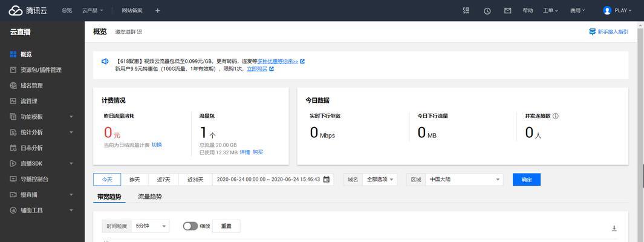Click the 直播SDK play icon
644x242 pixels.
pos(13,163)
